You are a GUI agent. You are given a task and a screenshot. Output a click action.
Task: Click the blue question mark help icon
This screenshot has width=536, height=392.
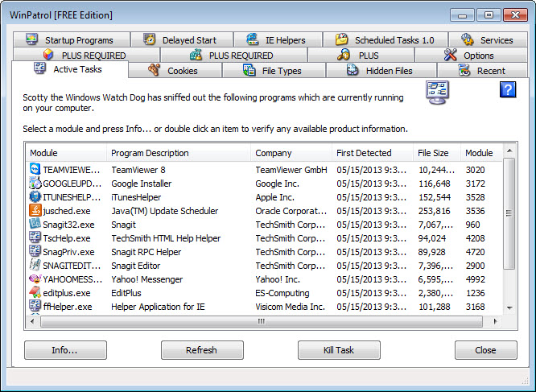coord(508,89)
